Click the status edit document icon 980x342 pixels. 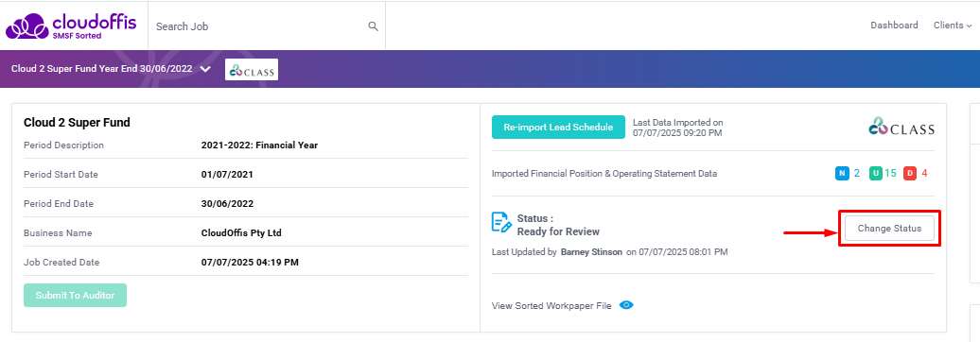pos(501,223)
